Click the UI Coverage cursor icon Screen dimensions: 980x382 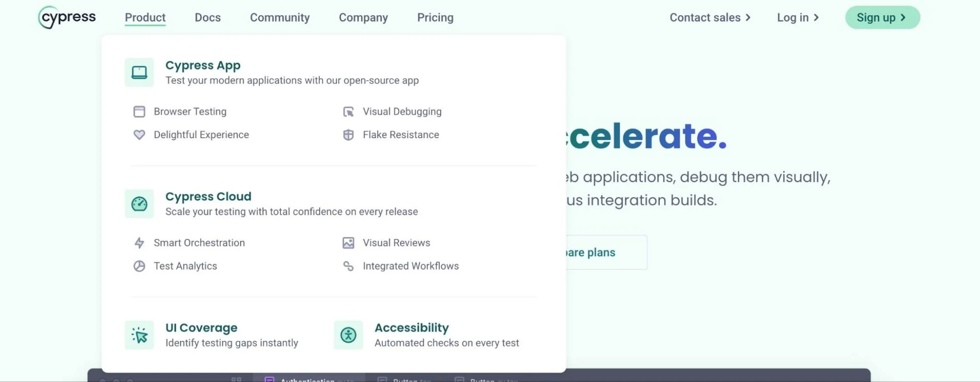click(x=139, y=335)
